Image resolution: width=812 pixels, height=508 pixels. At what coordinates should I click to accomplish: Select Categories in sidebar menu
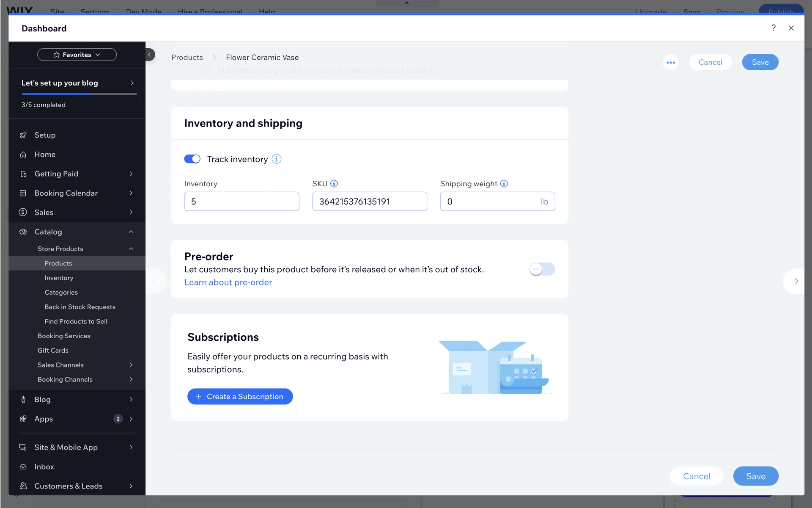pos(61,293)
